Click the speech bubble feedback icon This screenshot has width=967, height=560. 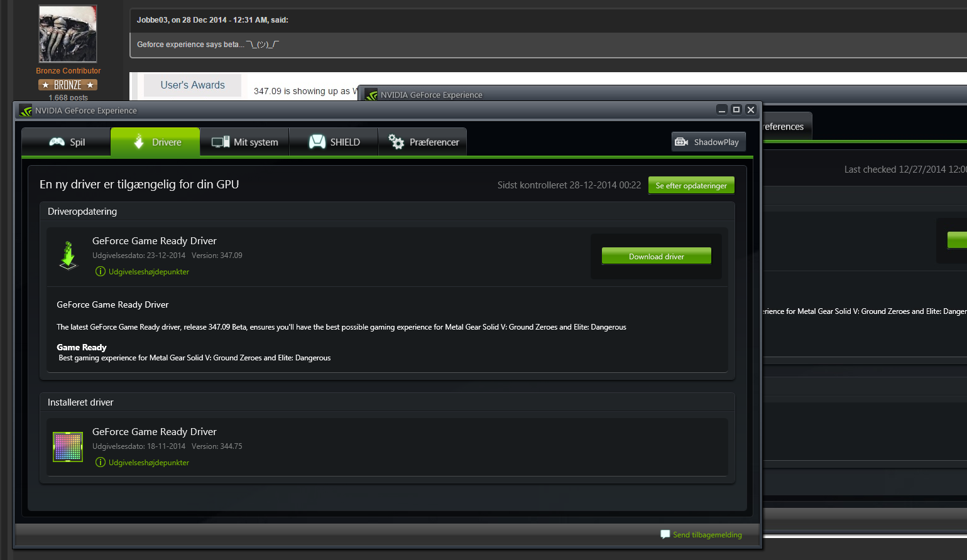click(x=665, y=534)
